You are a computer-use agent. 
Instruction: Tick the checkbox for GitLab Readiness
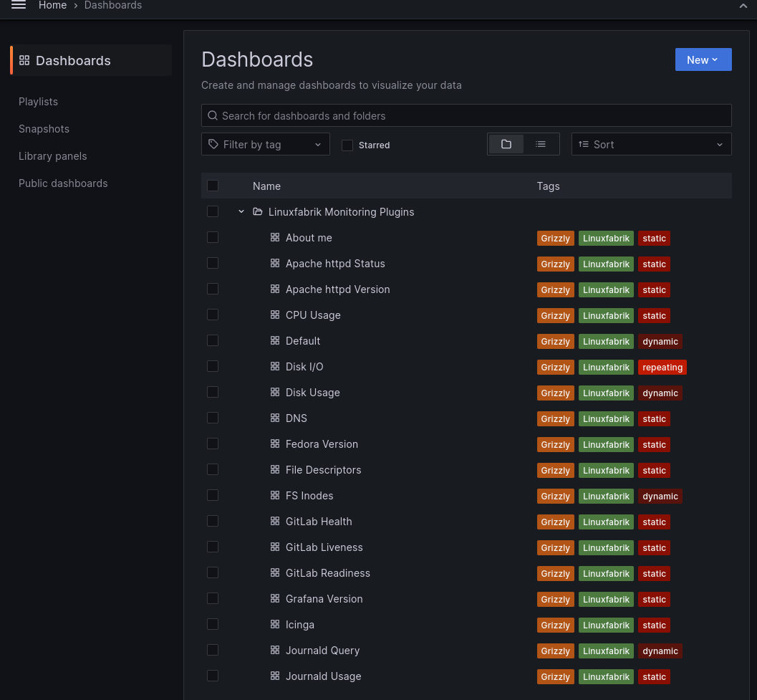point(213,572)
